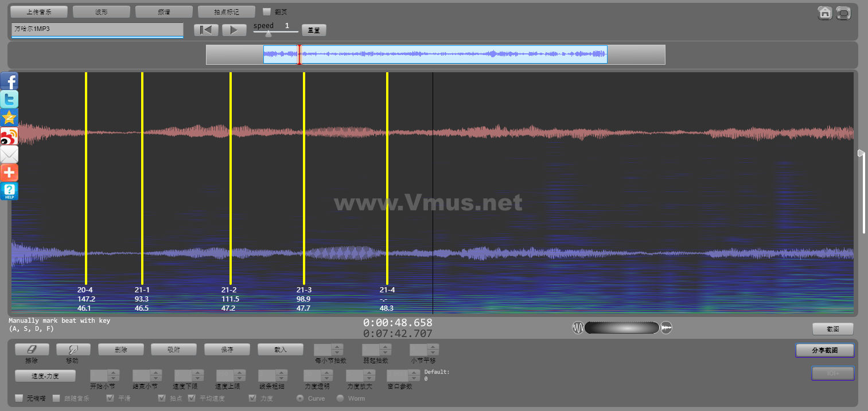Share via the Twitter sidebar icon

[9, 100]
